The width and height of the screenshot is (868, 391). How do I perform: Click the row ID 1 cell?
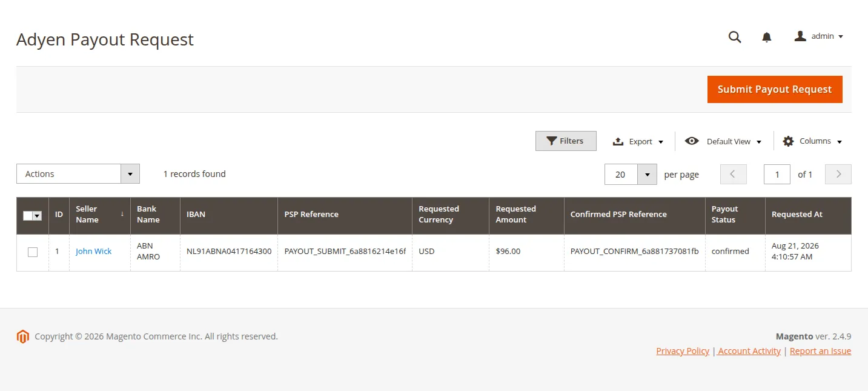point(59,252)
